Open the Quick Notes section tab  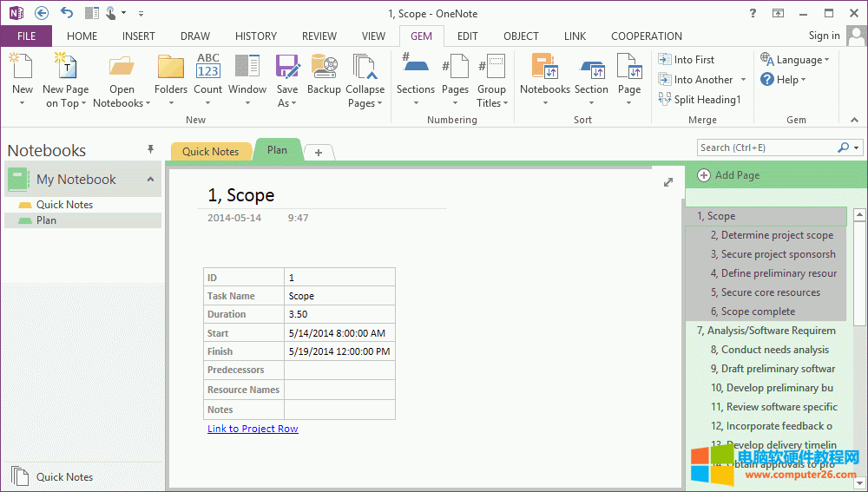(x=210, y=151)
